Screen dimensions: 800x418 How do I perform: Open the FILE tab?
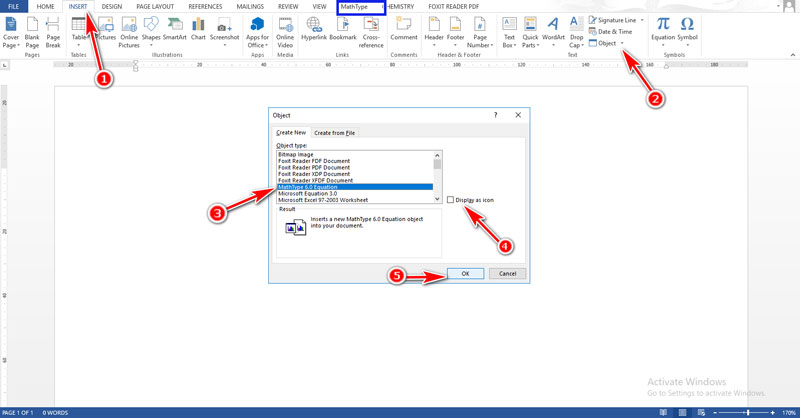pos(14,7)
